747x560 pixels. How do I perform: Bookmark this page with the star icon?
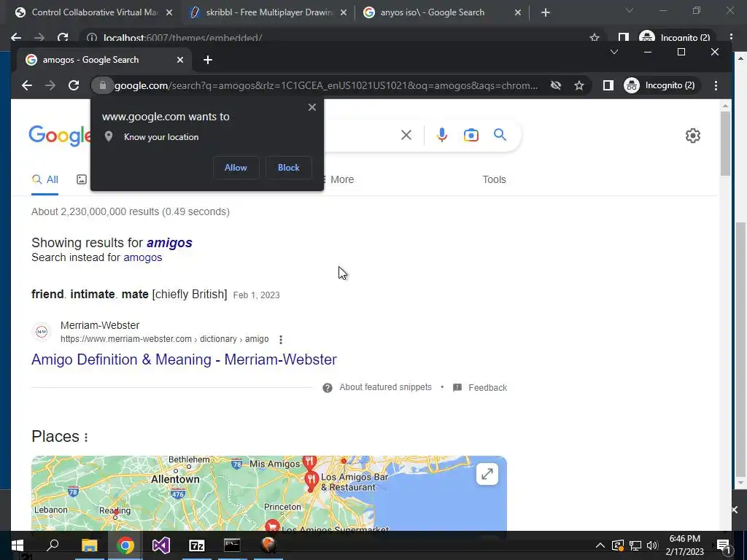578,86
